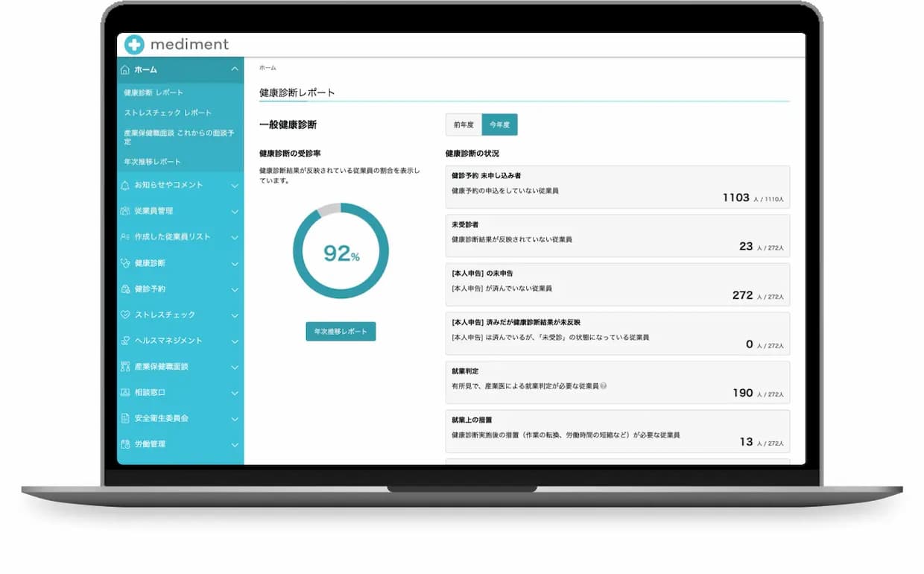This screenshot has width=924, height=574.
Task: Click the 健診予約 calendar icon
Action: pyautogui.click(x=125, y=288)
